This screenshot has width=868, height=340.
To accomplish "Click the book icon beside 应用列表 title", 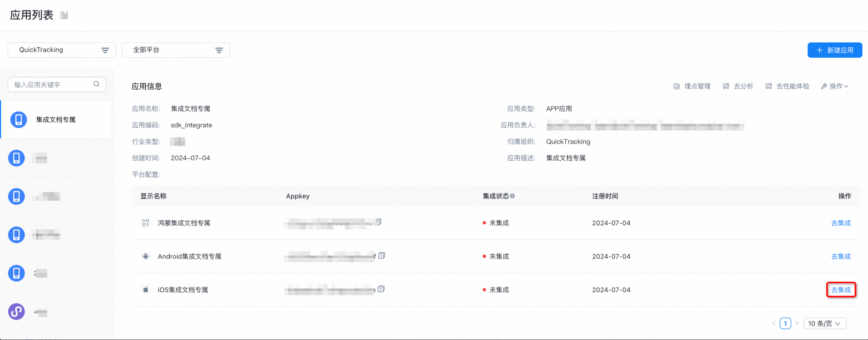I will coord(64,15).
